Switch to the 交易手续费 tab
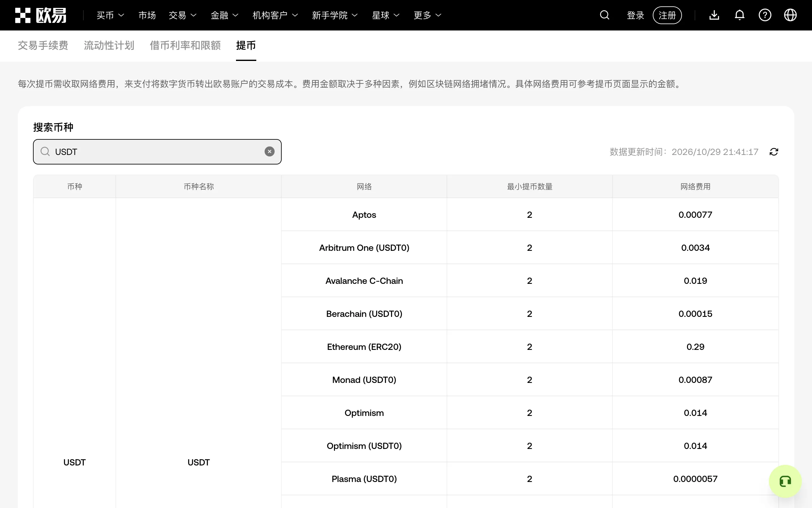This screenshot has width=812, height=508. 43,45
